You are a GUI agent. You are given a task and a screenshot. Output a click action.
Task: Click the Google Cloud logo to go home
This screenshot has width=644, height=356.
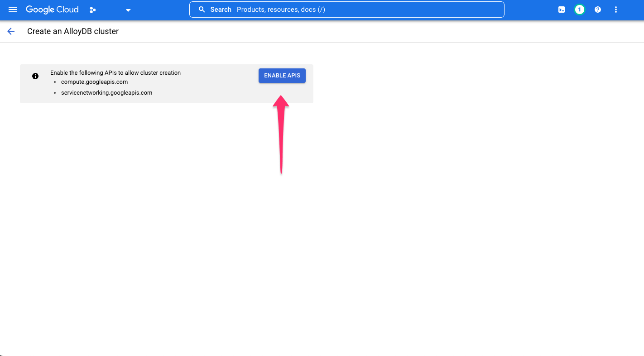coord(52,9)
